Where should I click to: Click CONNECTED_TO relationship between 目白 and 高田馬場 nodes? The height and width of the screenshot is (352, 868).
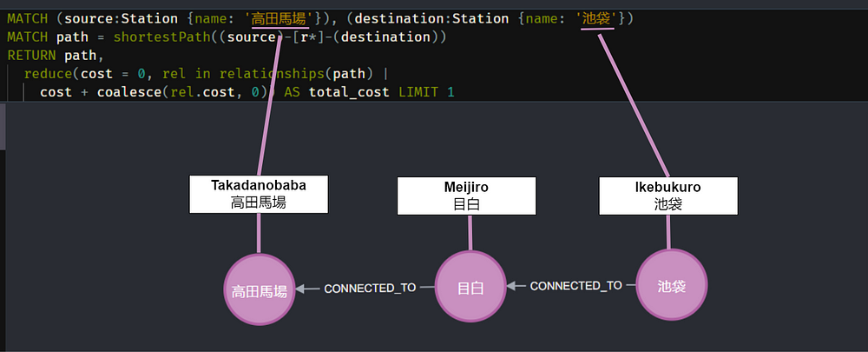tap(370, 289)
